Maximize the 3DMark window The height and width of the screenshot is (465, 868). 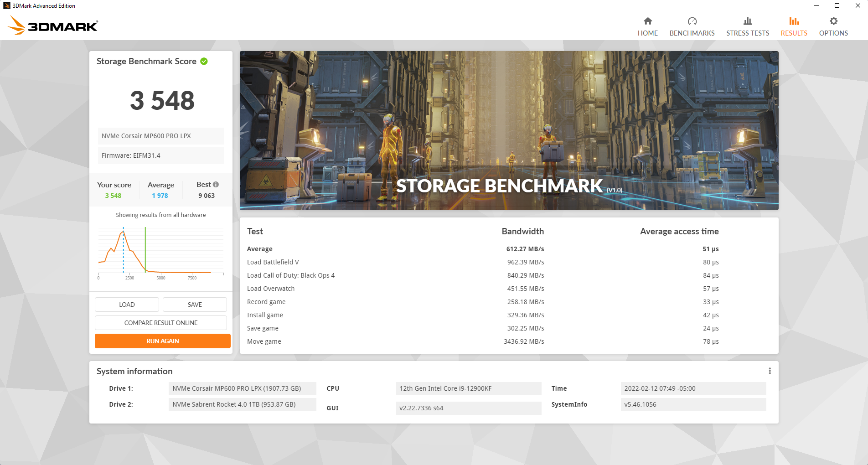click(x=837, y=6)
